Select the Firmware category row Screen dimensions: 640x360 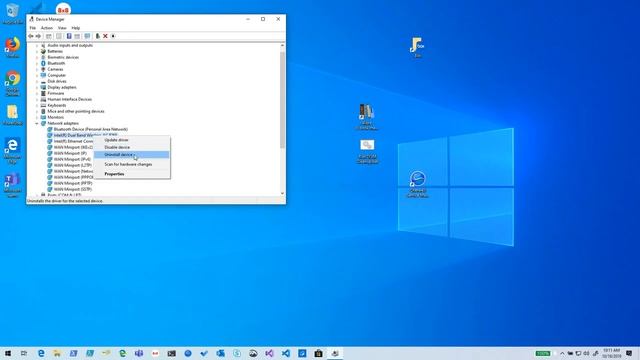coord(52,93)
